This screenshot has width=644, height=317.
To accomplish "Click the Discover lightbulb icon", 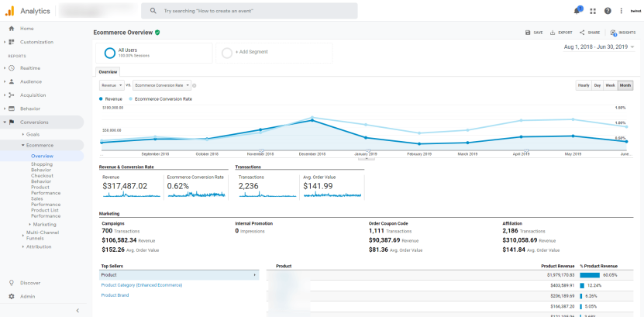I will pos(12,283).
